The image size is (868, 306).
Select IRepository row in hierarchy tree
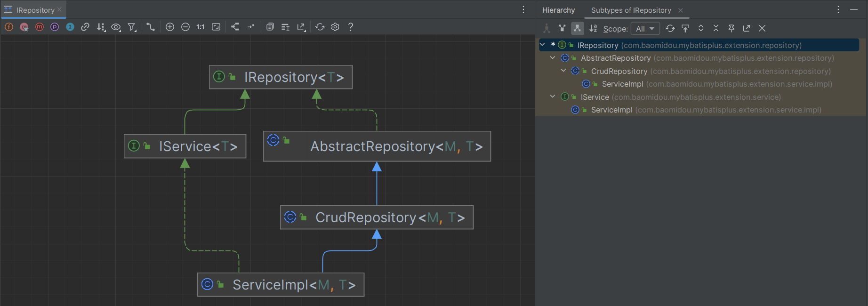point(699,45)
